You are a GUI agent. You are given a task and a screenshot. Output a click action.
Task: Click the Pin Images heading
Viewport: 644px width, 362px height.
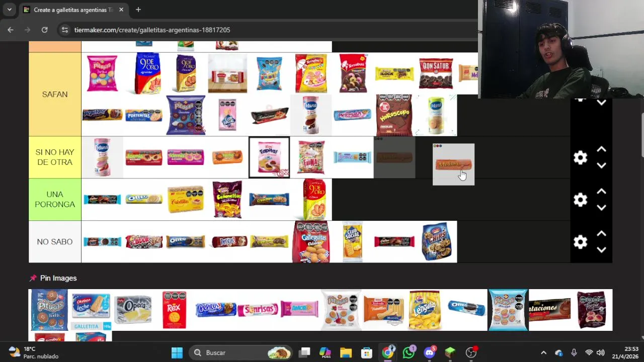click(x=58, y=278)
